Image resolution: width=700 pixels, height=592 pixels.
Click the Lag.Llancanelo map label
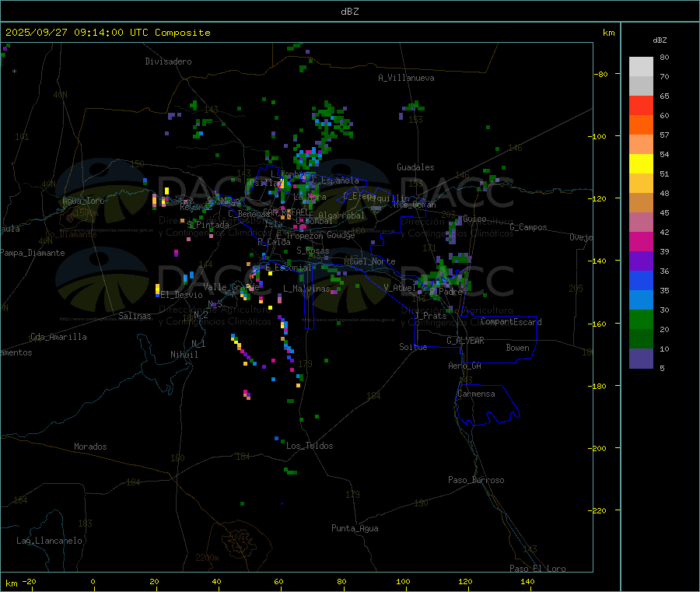tap(50, 541)
